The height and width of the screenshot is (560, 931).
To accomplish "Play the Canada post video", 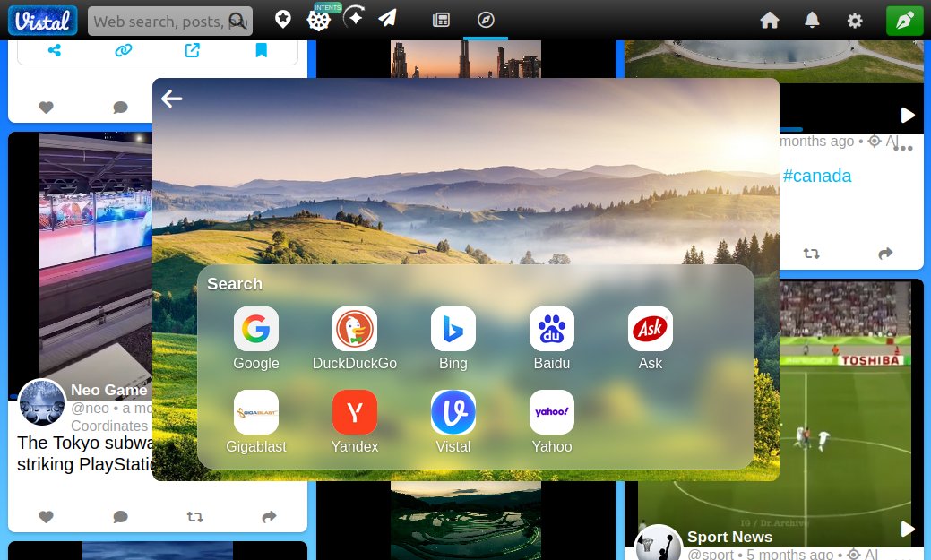I will (x=907, y=115).
